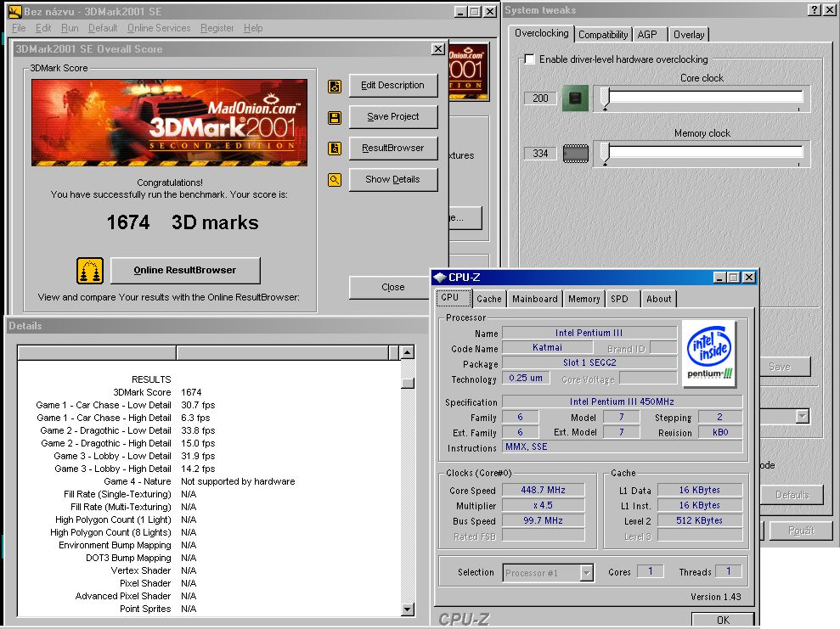
Task: Click the Memory clock value field 334
Action: 540,154
